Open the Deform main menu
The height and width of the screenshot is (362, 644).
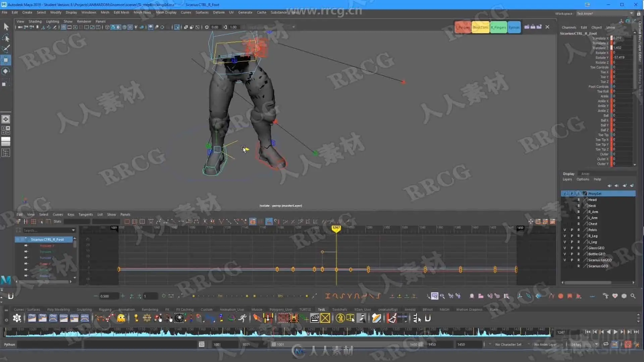[x=219, y=12]
